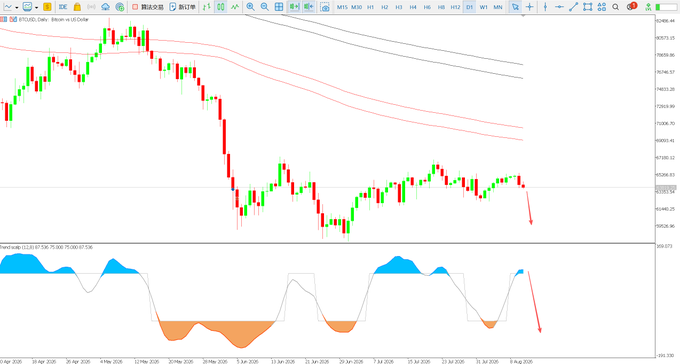Viewport: 680px width, 364px height.
Task: Open the chart type line icon
Action: (x=8, y=7)
